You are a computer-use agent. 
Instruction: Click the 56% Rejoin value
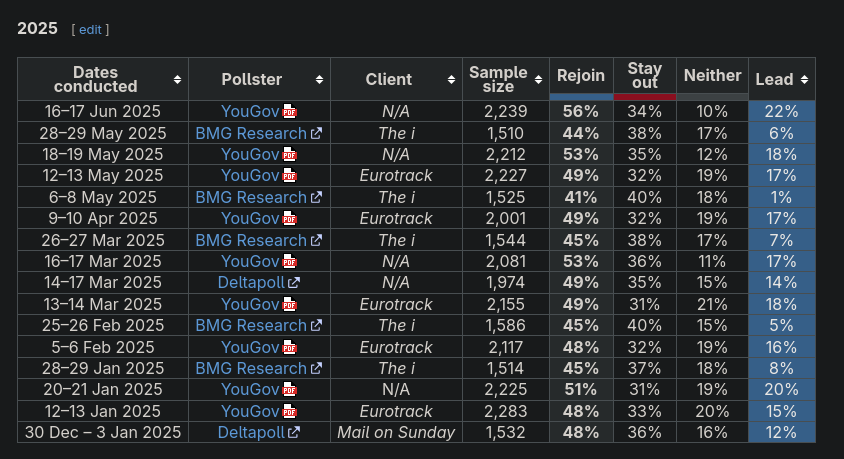click(581, 111)
